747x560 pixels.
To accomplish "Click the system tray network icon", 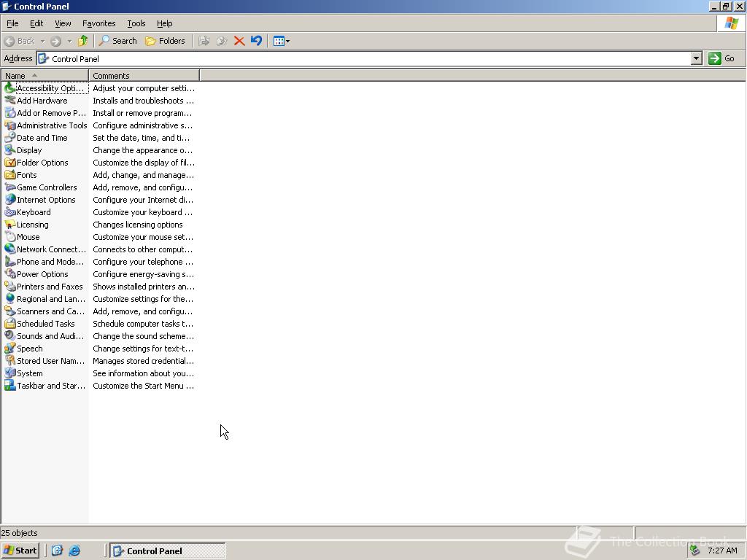I will click(x=695, y=551).
